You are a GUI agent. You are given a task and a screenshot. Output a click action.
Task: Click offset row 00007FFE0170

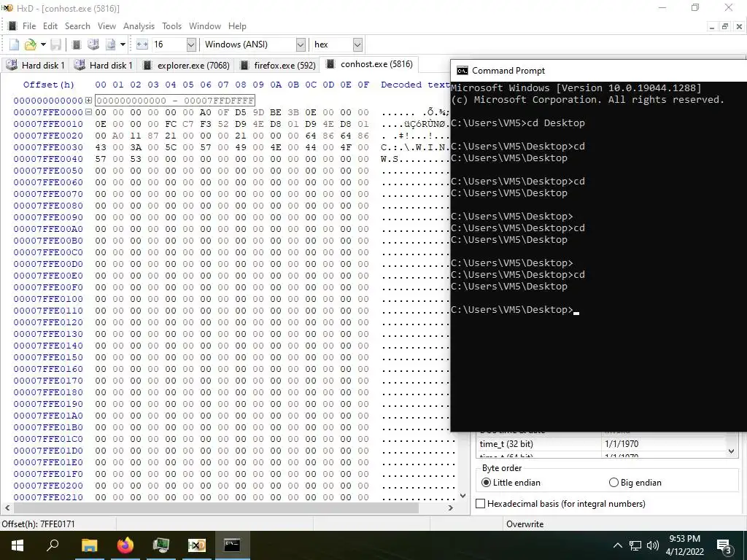48,381
